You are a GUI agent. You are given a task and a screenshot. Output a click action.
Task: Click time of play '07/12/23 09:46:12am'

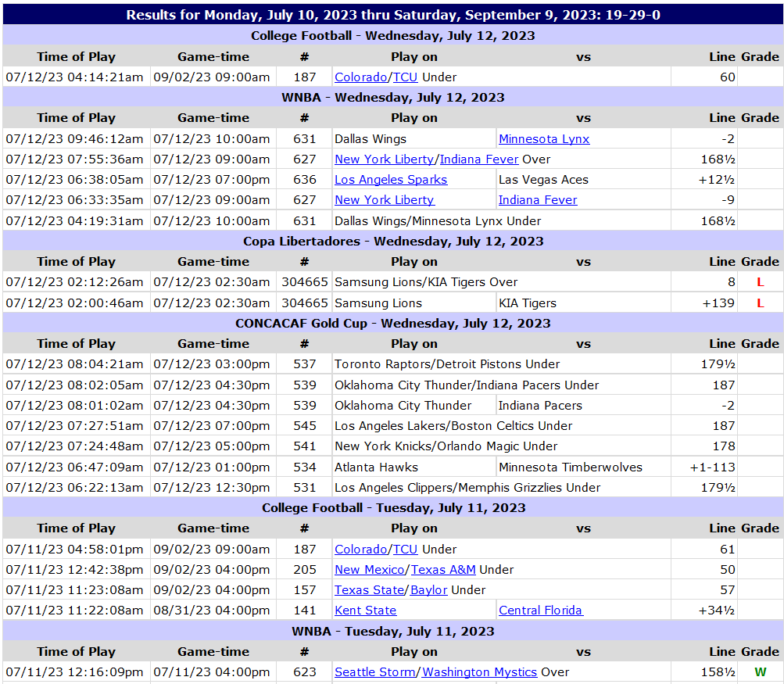(74, 139)
